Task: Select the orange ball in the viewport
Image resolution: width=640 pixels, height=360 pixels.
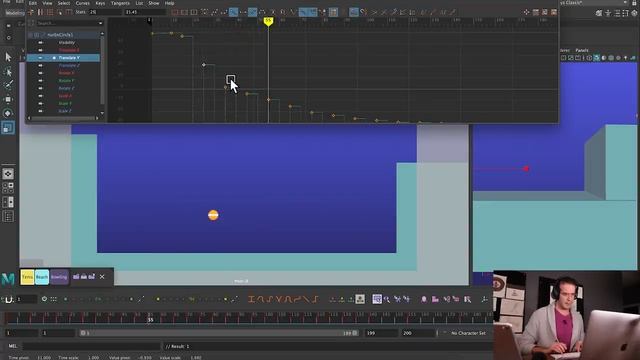Action: coord(213,215)
